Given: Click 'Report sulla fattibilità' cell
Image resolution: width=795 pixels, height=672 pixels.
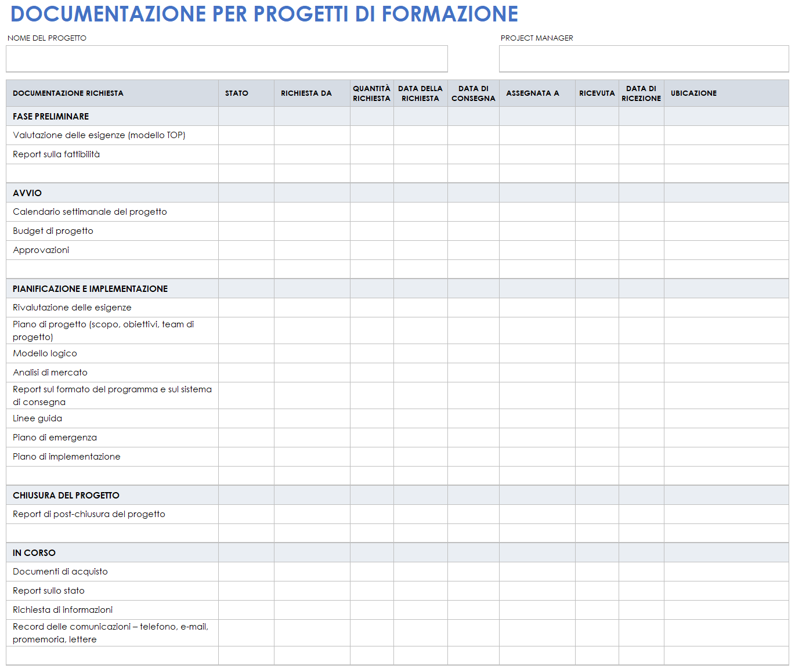Looking at the screenshot, I should pos(113,154).
